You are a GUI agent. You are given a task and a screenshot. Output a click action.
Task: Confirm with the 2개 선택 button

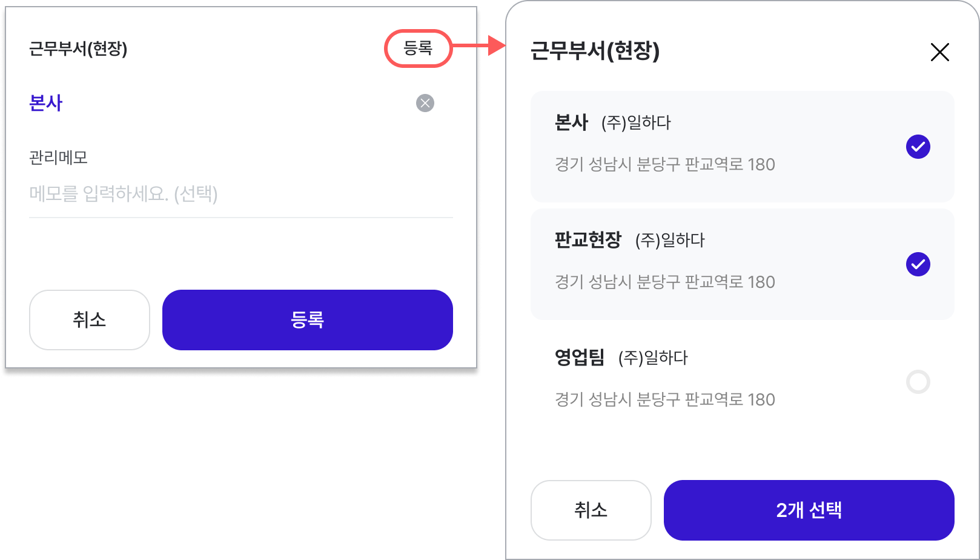(809, 510)
